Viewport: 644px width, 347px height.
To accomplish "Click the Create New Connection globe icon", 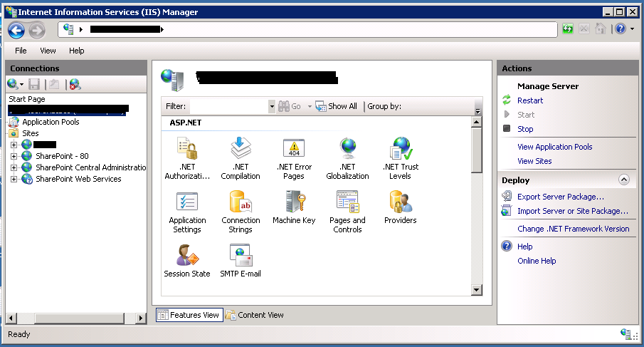I will 12,84.
